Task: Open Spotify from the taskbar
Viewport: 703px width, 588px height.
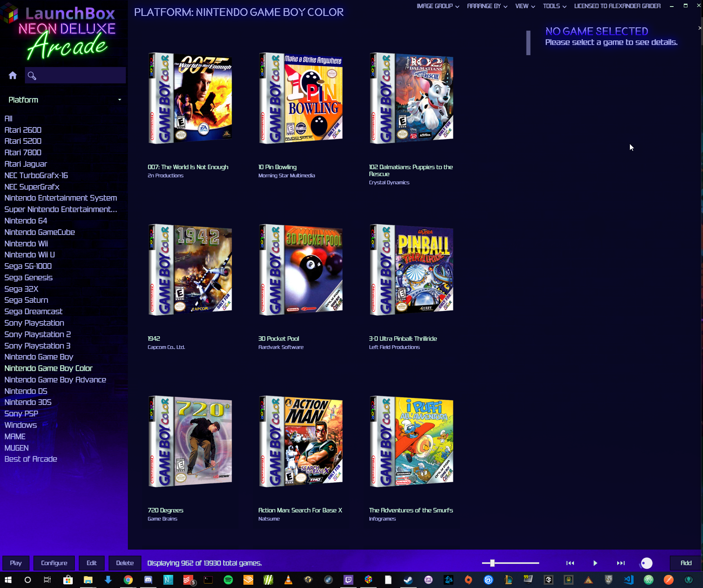Action: [228, 580]
